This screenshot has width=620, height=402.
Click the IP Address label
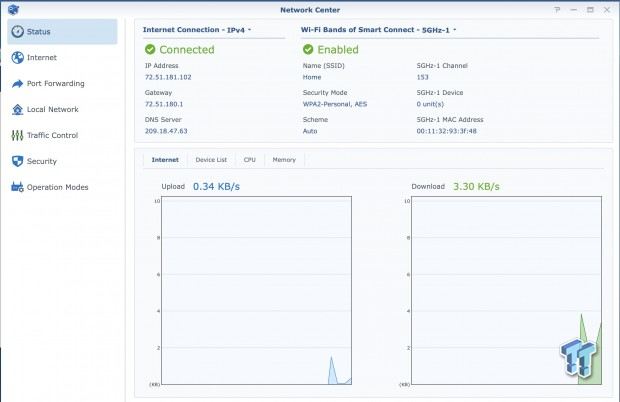coord(161,66)
